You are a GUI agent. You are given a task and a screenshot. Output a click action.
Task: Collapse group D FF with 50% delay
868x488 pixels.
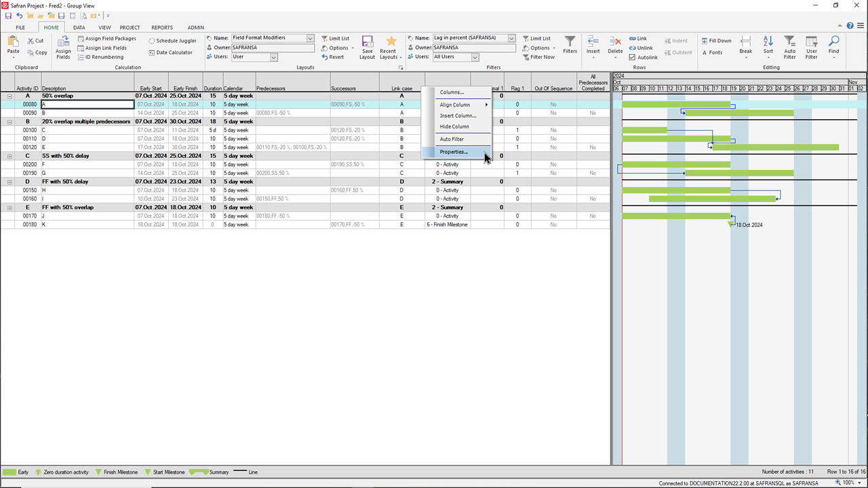9,182
